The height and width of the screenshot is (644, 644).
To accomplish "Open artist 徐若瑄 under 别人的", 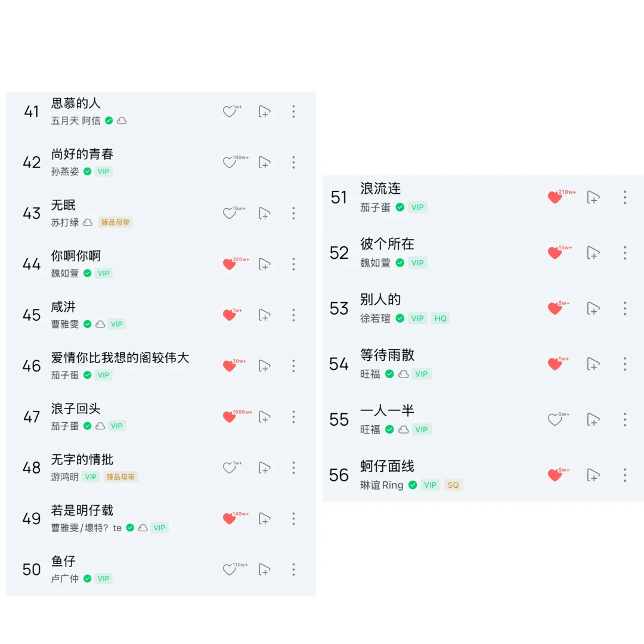I will pos(376,318).
